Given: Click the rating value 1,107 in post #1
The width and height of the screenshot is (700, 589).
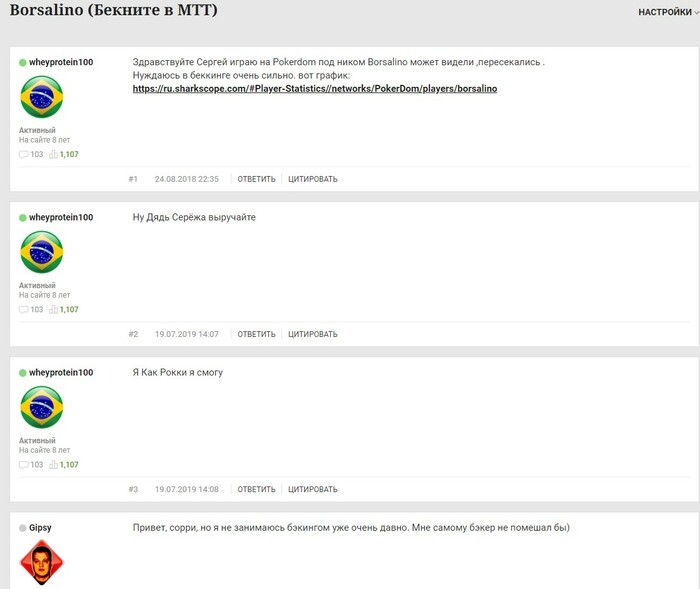Looking at the screenshot, I should [69, 155].
